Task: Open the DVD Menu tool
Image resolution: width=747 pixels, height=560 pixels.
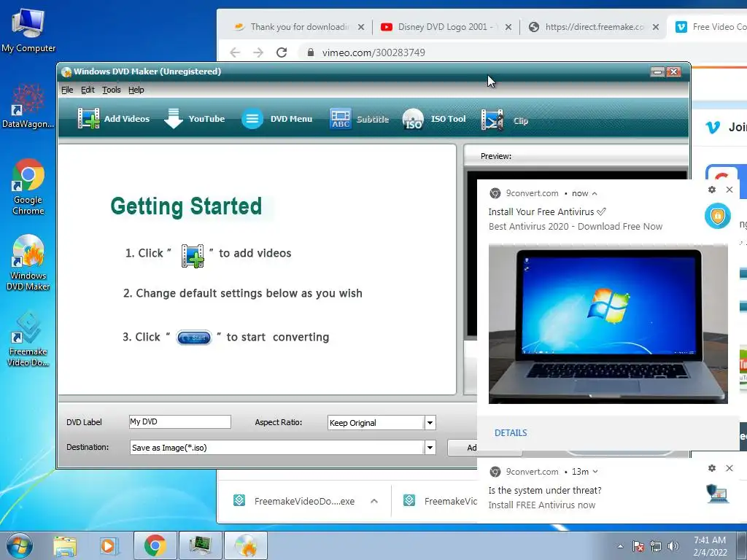Action: coord(276,119)
